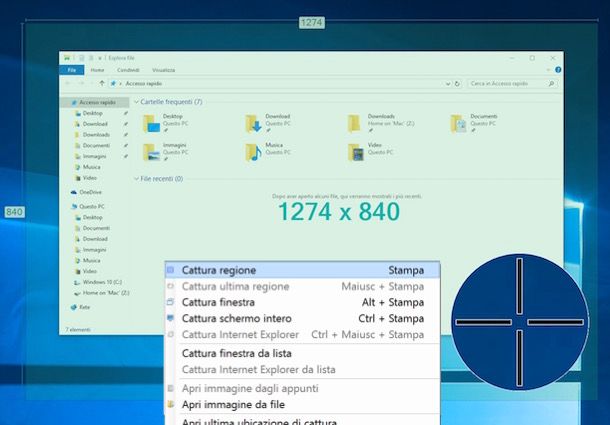The height and width of the screenshot is (425, 610).
Task: Select OneDrive in the navigation pane
Action: coord(89,192)
